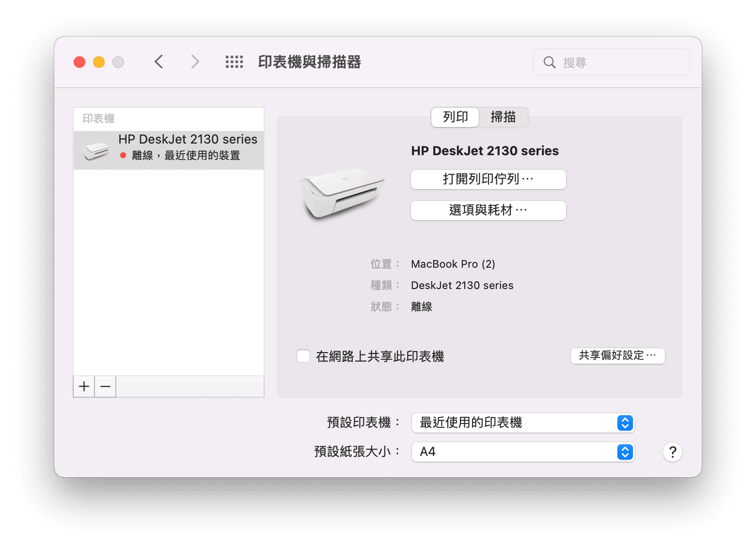
Task: Switch to the 掃描 tab
Action: tap(503, 117)
